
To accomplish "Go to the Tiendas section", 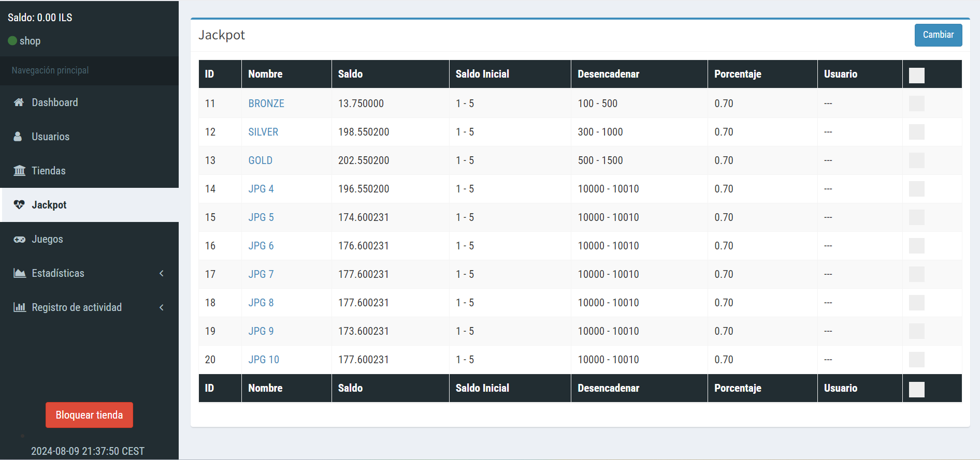I will [89, 171].
